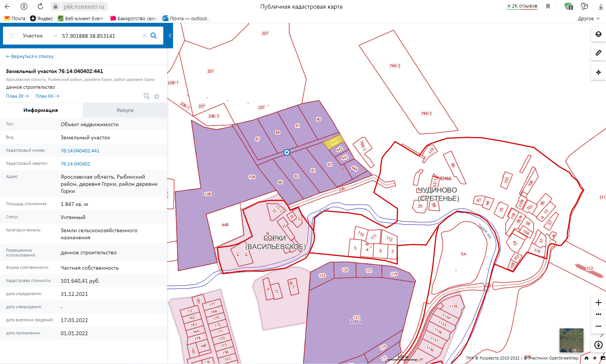The height and width of the screenshot is (364, 606).
Task: Add parcel 441 to favorites with the star
Action: click(157, 96)
